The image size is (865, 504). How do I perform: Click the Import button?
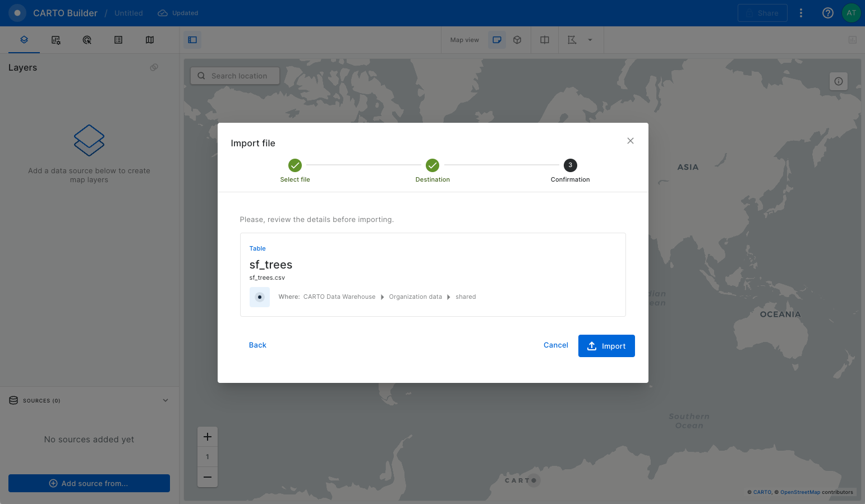pyautogui.click(x=606, y=346)
